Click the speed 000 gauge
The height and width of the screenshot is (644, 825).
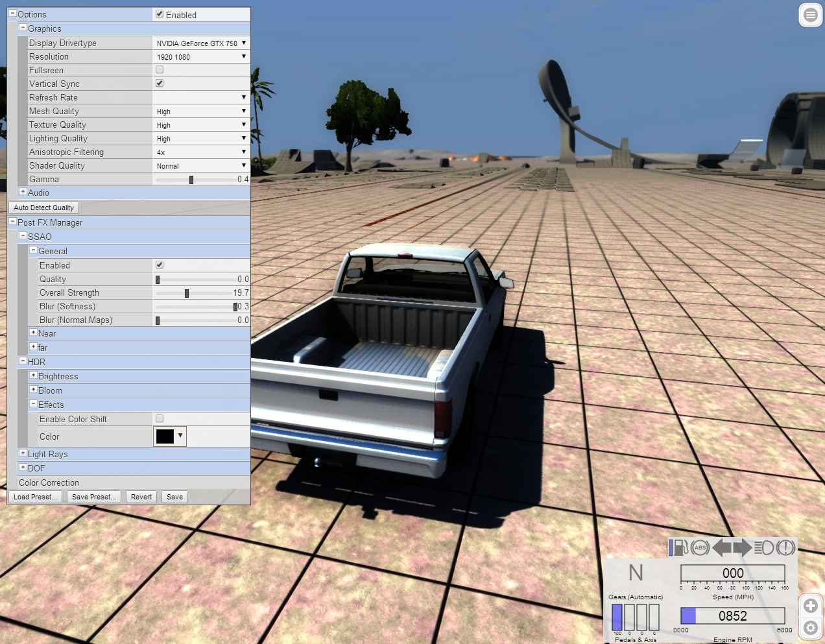coord(733,573)
